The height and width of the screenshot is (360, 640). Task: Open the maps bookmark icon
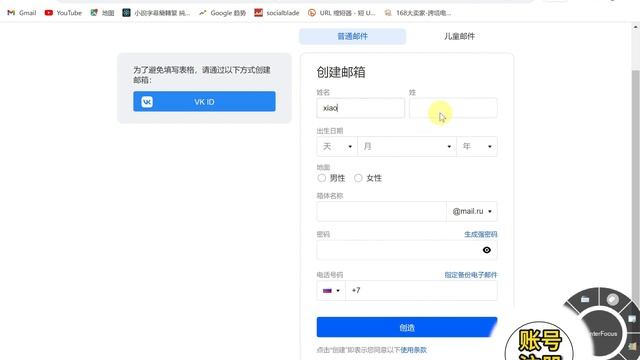pos(94,13)
